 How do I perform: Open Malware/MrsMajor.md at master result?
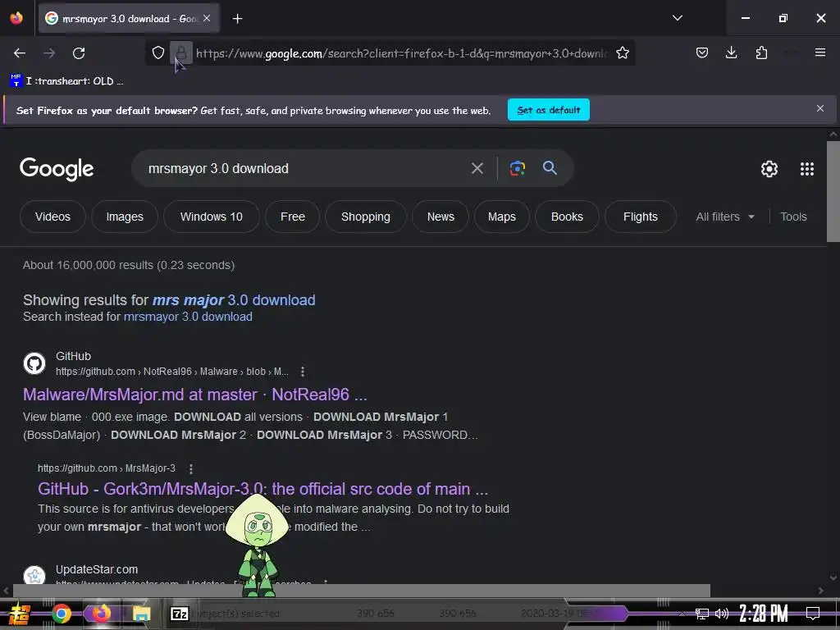coord(195,395)
